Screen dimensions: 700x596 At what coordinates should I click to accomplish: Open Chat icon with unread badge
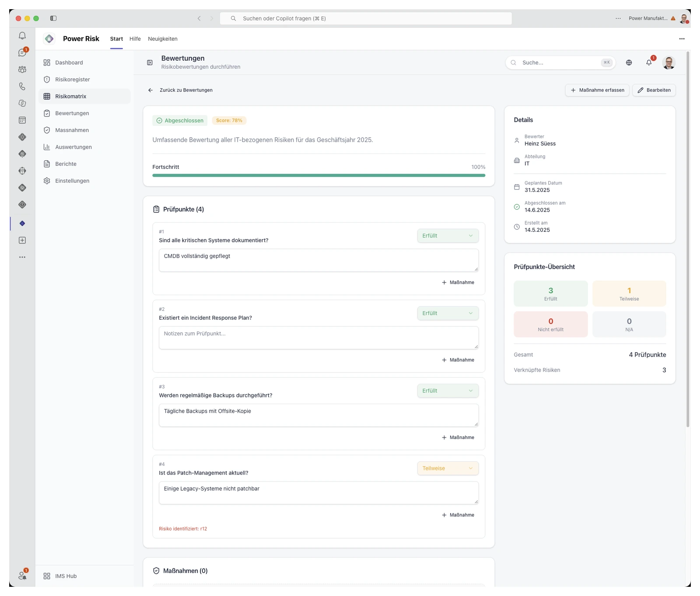pyautogui.click(x=22, y=52)
